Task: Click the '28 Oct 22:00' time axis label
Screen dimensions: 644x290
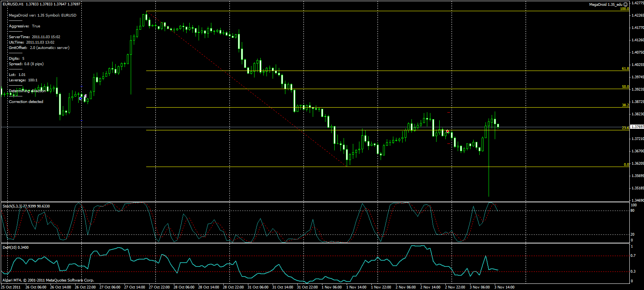Action: 233,287
